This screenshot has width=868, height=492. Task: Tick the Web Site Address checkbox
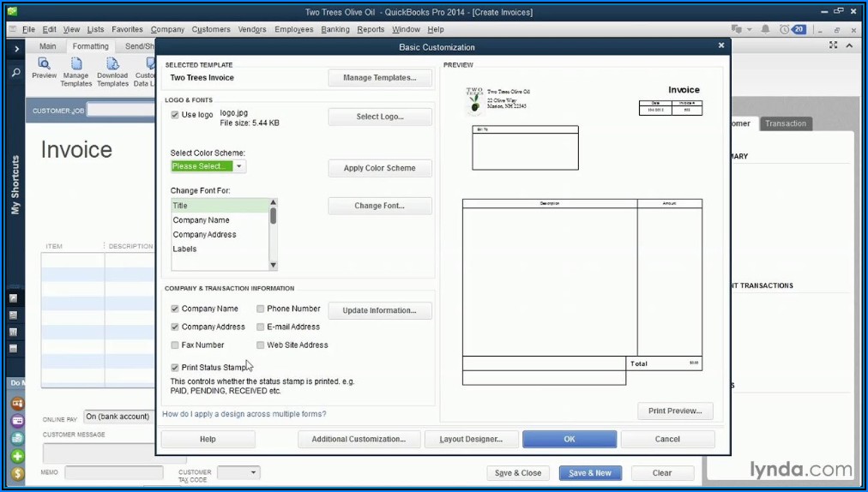260,345
